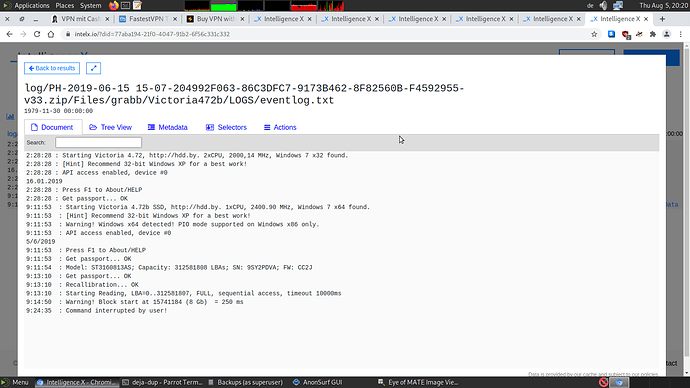Close the active Intelligence X tab
The width and height of the screenshot is (690, 388).
click(x=646, y=19)
